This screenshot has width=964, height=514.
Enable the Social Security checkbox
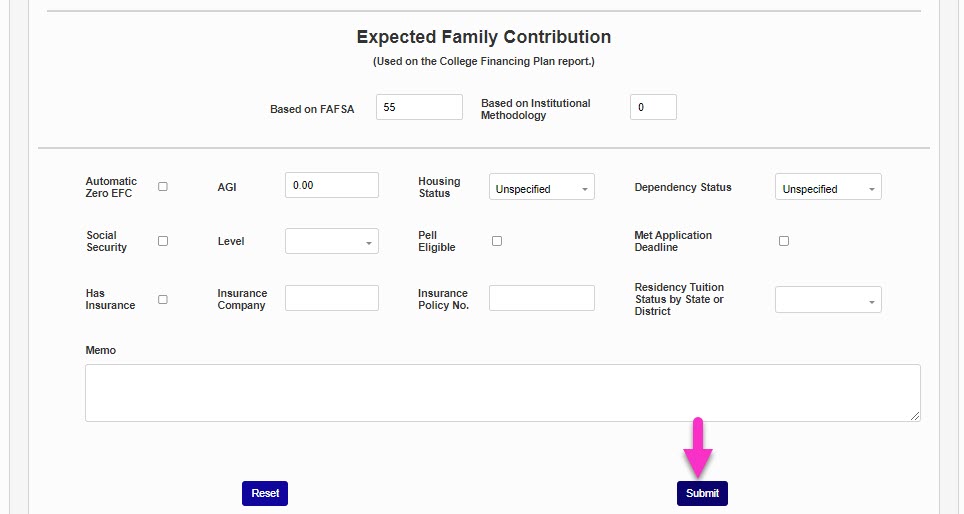coord(163,241)
